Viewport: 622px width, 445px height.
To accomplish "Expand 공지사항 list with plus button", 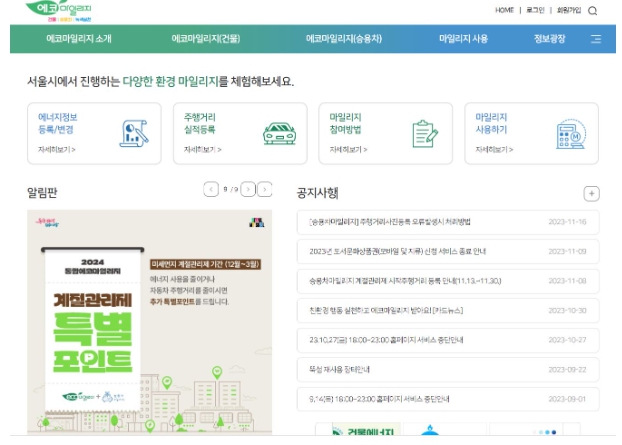I will (x=591, y=193).
